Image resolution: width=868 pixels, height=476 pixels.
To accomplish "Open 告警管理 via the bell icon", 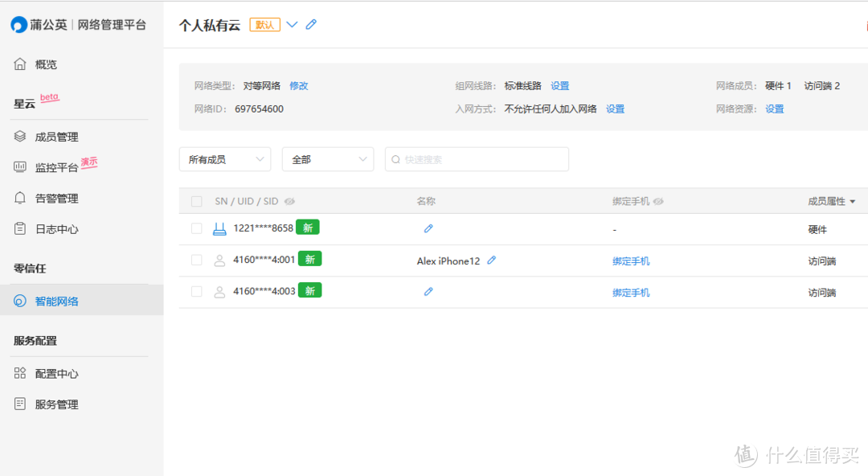I will coord(19,198).
